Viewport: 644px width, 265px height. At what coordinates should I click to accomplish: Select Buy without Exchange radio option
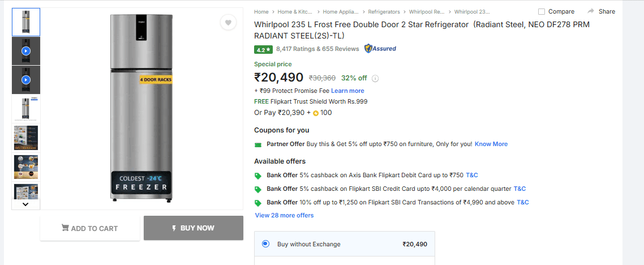click(265, 244)
